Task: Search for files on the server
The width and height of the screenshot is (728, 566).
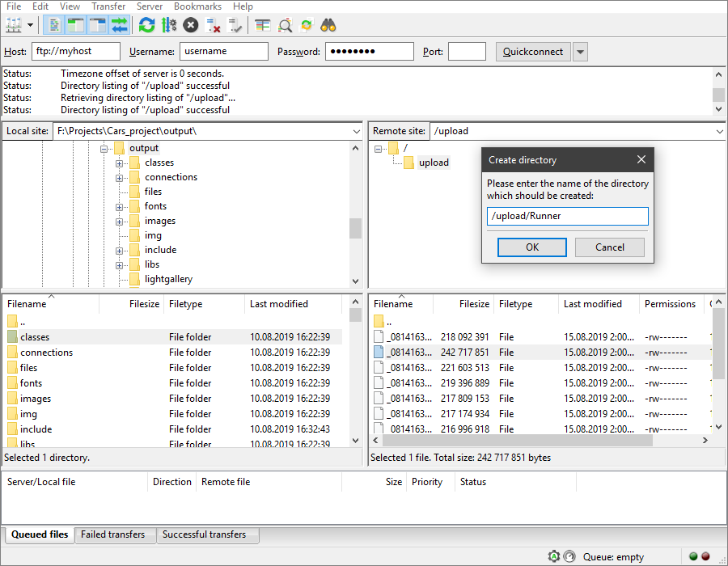Action: click(328, 25)
